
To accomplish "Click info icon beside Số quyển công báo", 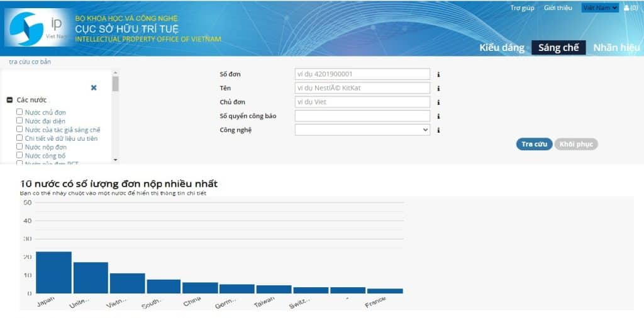I will click(438, 116).
